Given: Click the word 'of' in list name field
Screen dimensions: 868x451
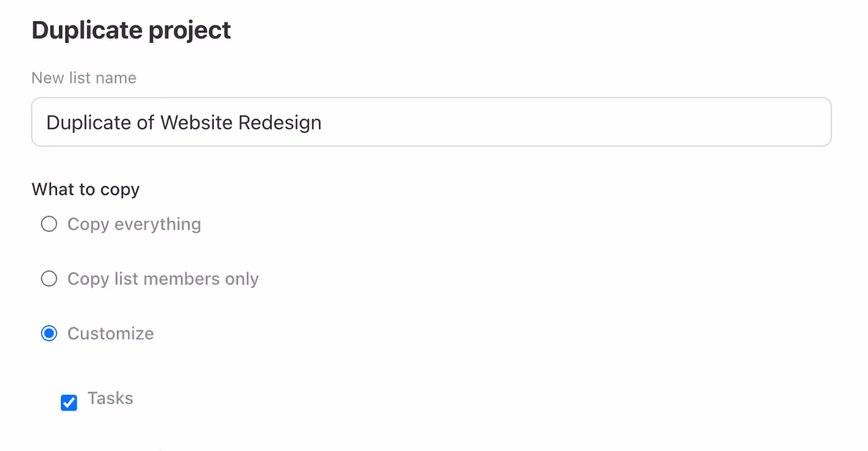Looking at the screenshot, I should (146, 123).
